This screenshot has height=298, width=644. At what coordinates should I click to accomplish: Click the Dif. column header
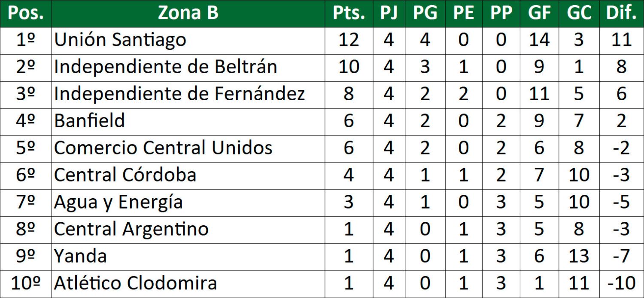coord(621,13)
